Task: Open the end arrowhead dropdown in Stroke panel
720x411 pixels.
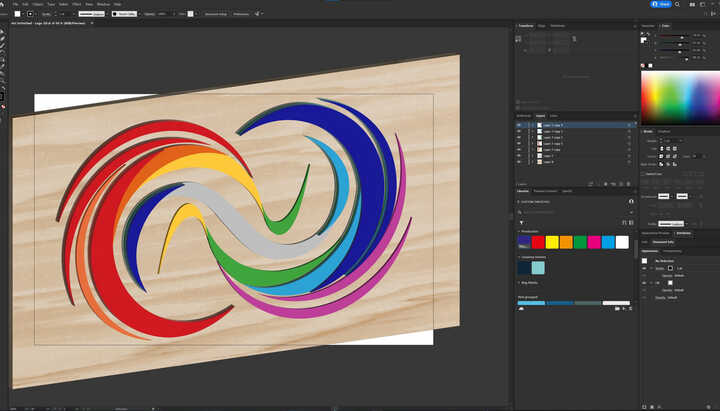Action: [683, 196]
